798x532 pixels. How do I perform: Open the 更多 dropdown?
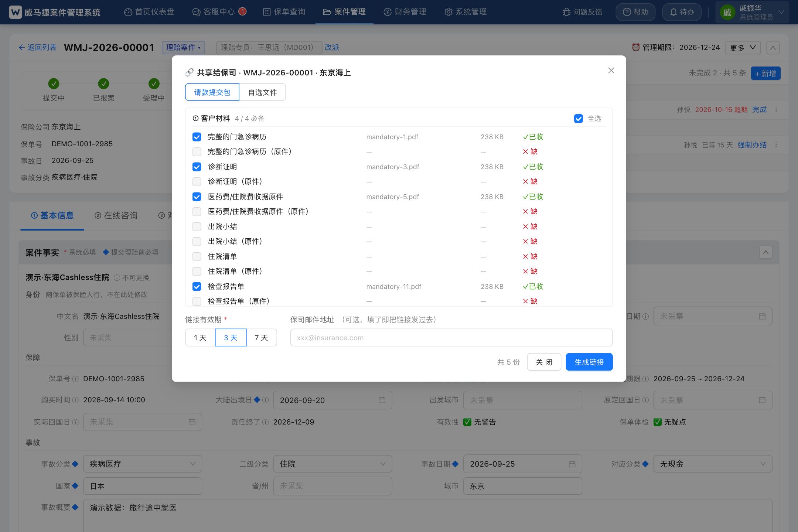743,48
